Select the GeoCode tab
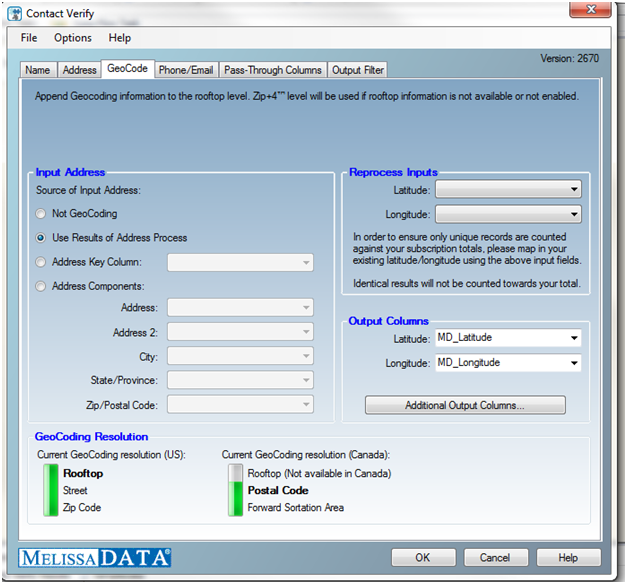The height and width of the screenshot is (584, 627). point(128,68)
